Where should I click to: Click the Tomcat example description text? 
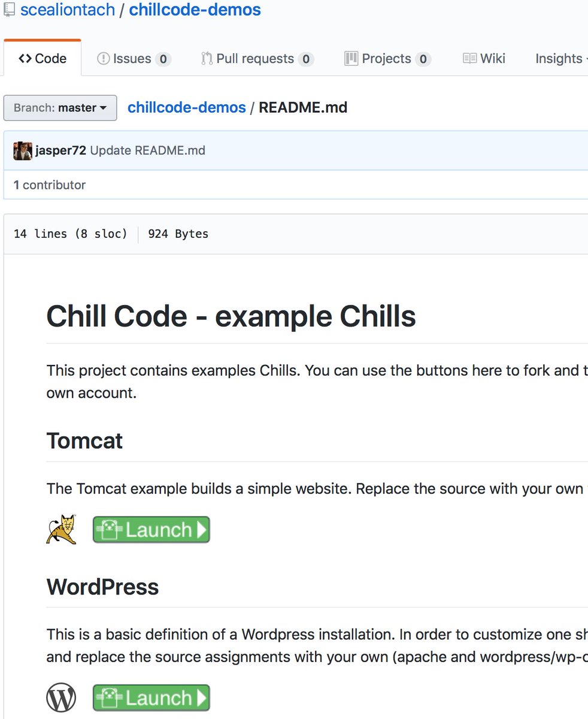pos(317,489)
